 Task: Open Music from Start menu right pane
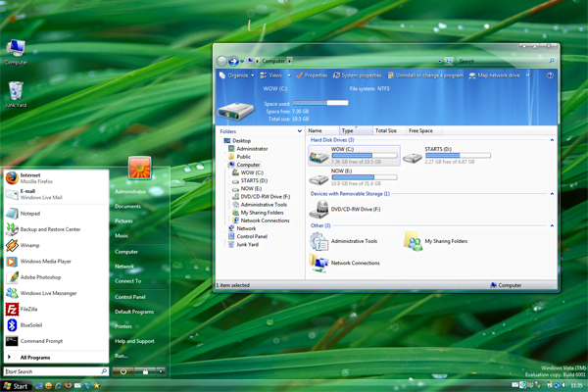tap(122, 235)
